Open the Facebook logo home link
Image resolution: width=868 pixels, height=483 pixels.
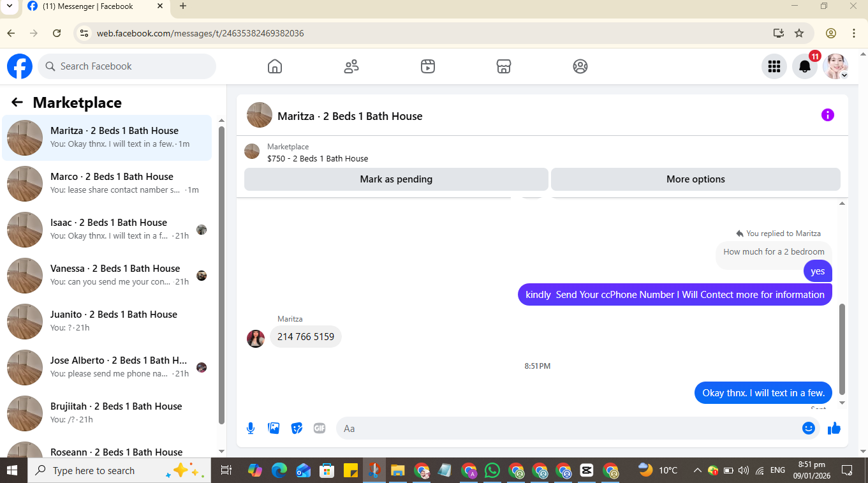point(20,66)
